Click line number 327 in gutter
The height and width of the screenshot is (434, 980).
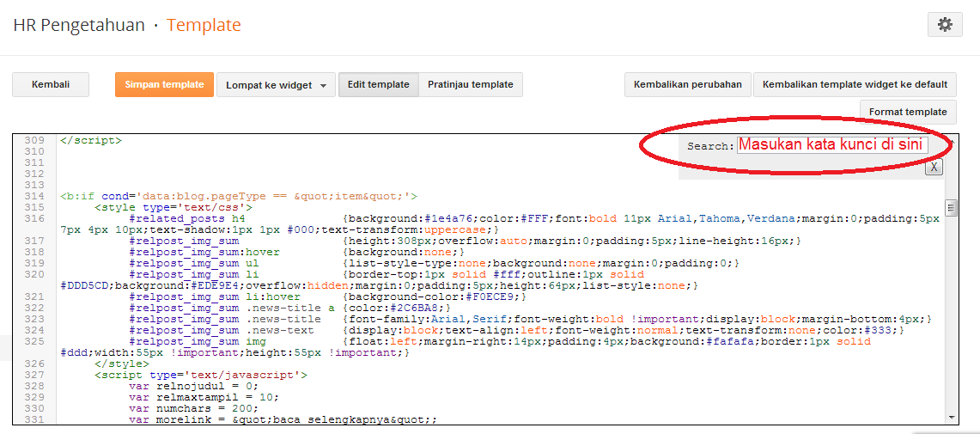(x=33, y=376)
